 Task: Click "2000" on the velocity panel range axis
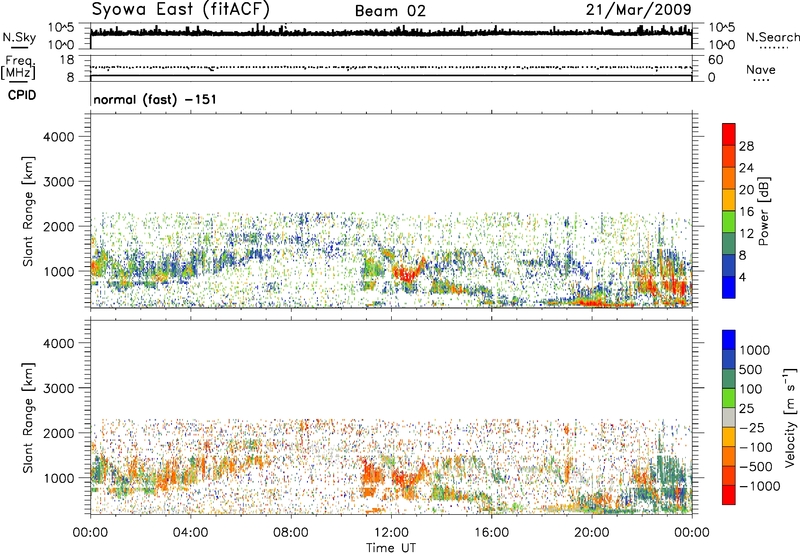[x=59, y=433]
